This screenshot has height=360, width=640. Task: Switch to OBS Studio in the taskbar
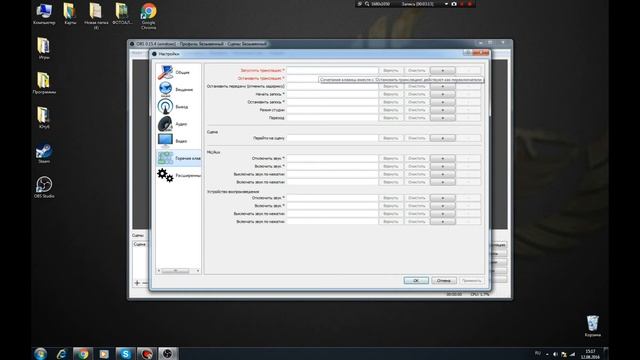coord(168,353)
